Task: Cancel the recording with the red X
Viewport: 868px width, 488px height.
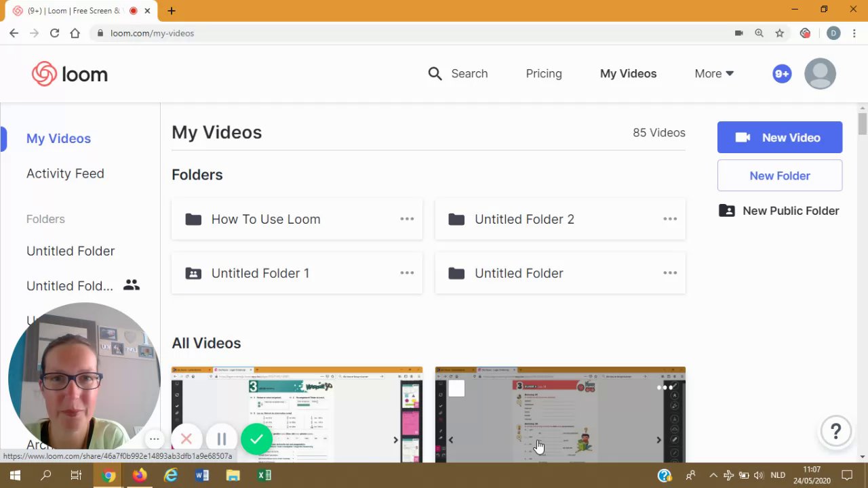Action: coord(186,439)
